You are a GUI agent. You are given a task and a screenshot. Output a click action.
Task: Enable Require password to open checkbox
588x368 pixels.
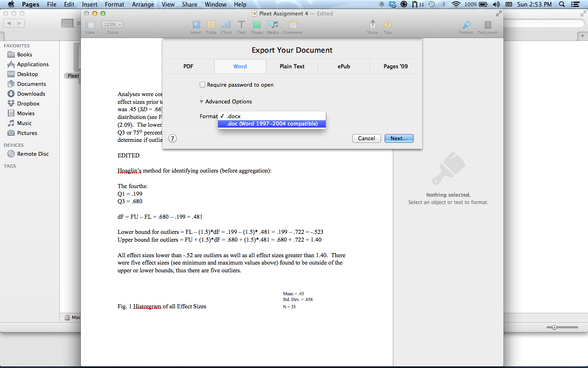(x=203, y=85)
